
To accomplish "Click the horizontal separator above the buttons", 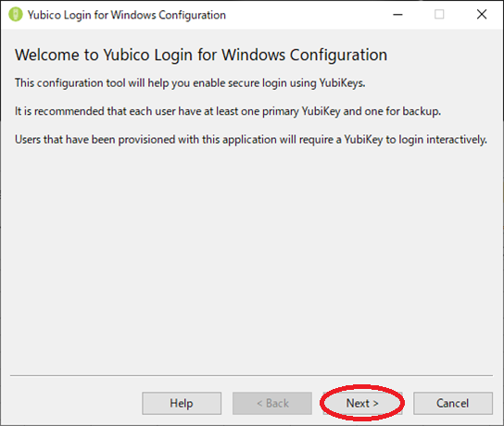I will (x=251, y=375).
